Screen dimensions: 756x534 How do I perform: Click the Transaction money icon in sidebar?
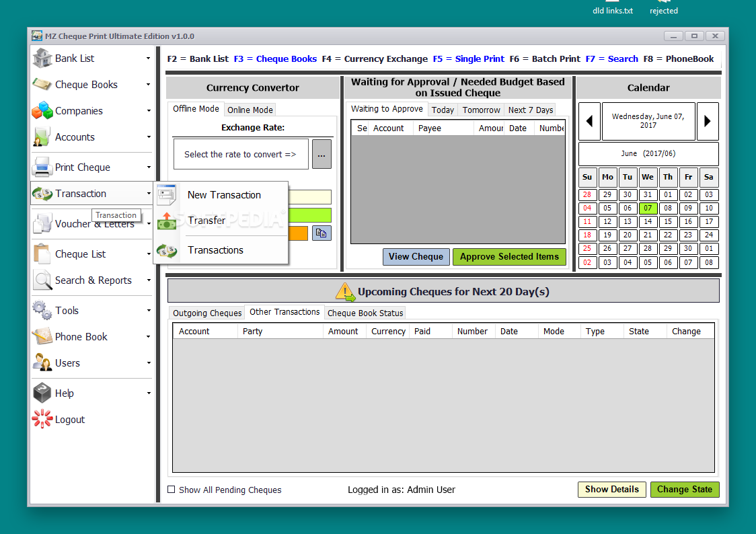point(42,194)
